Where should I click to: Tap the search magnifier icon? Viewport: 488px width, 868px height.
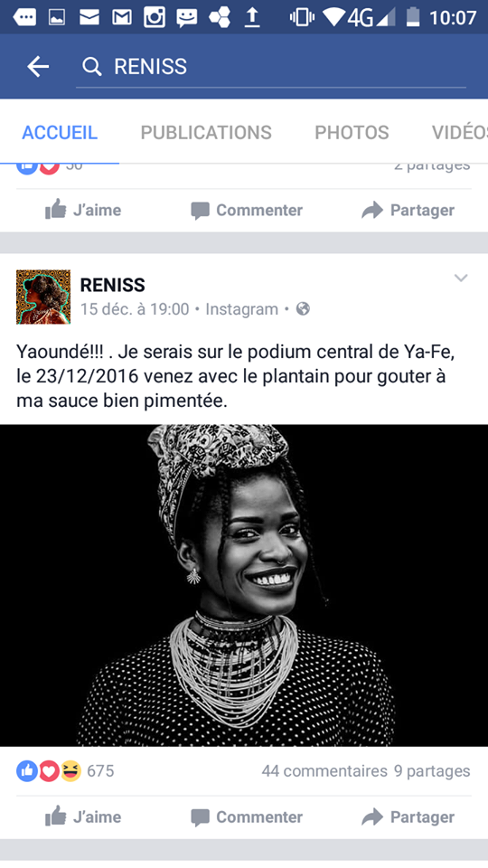coord(91,67)
